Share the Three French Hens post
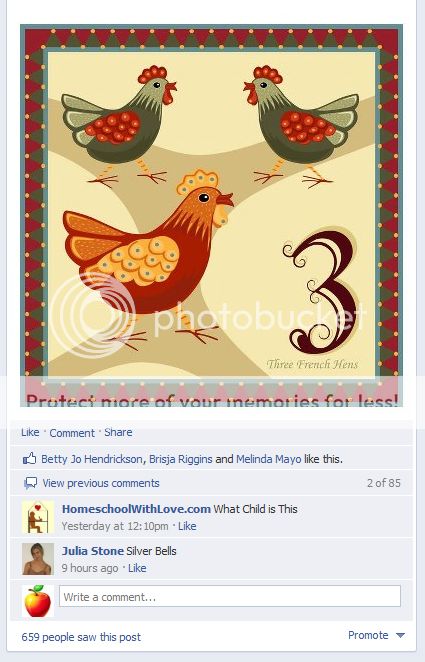The height and width of the screenshot is (662, 425). coord(118,432)
